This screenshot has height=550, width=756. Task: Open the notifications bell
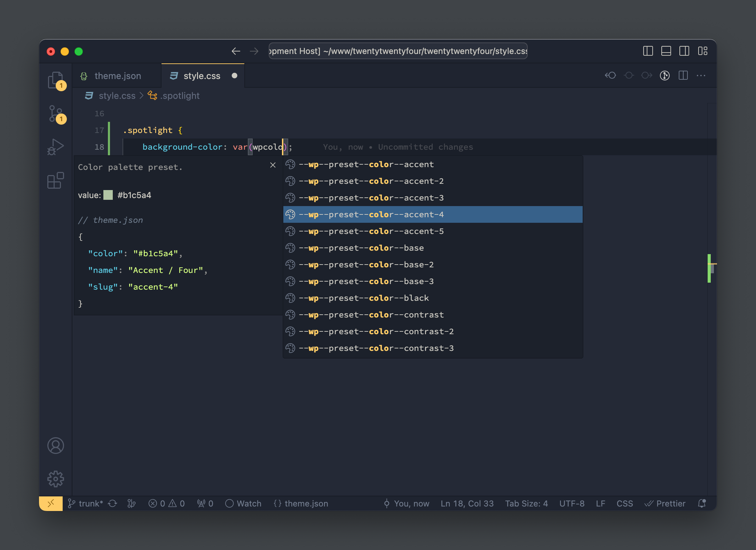(702, 503)
